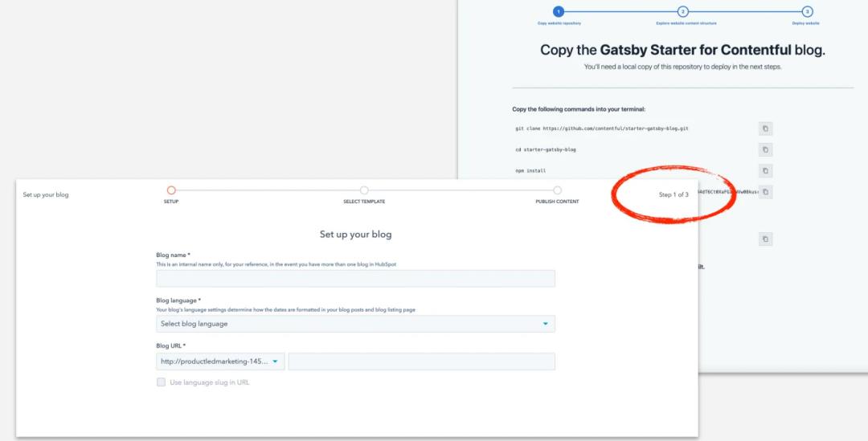Image resolution: width=868 pixels, height=441 pixels.
Task: Copy the 'npm install' command
Action: pos(765,171)
